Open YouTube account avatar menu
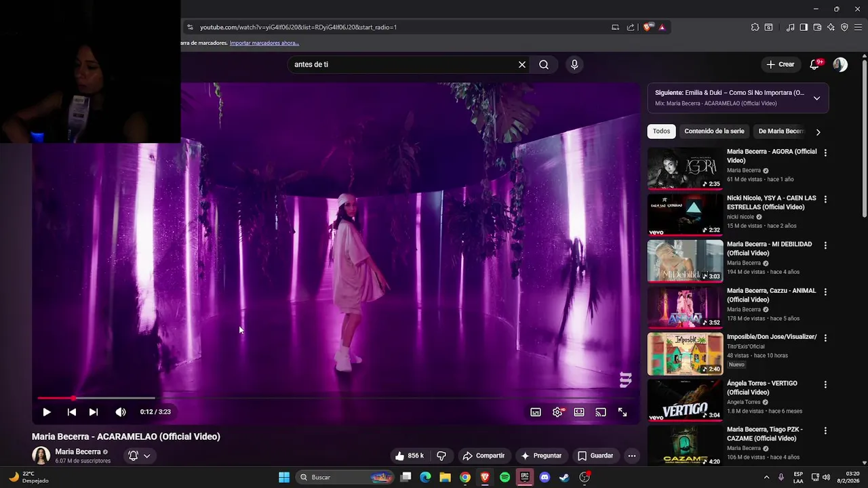This screenshot has width=868, height=488. tap(840, 64)
